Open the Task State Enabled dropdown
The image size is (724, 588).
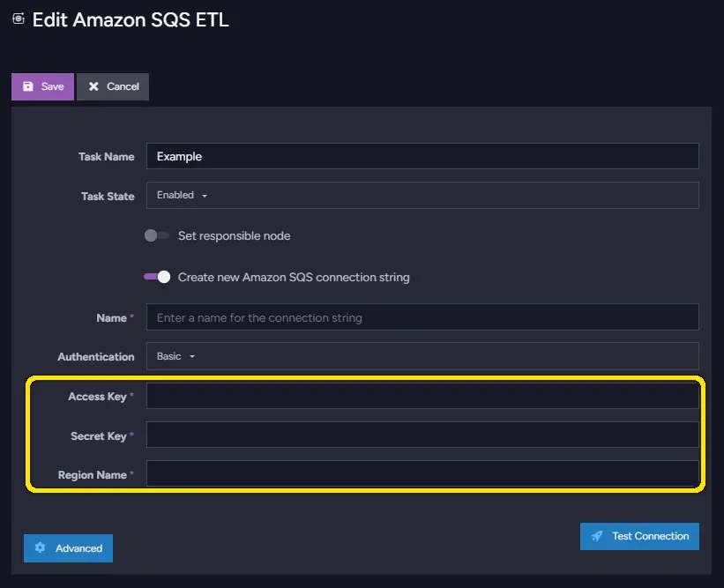(x=422, y=195)
